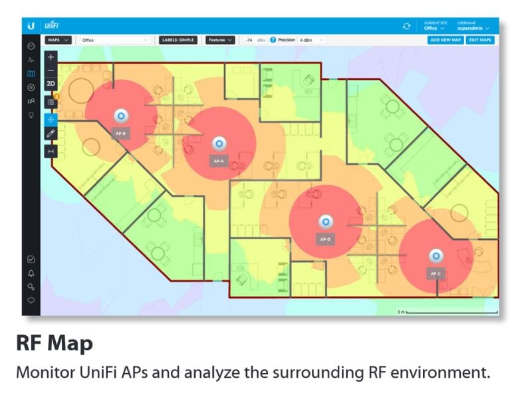This screenshot has height=399, width=532.
Task: Open the Dashboard from the sidebar
Action: click(x=31, y=46)
